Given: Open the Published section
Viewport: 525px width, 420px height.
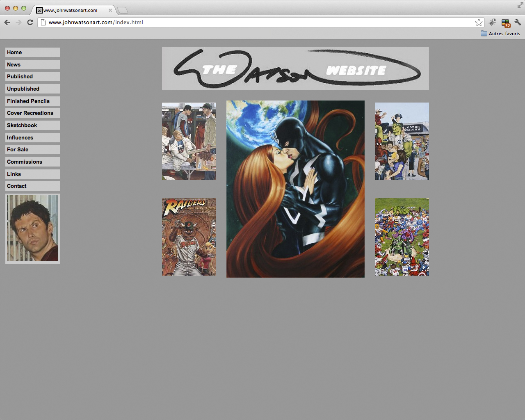Looking at the screenshot, I should click(33, 77).
